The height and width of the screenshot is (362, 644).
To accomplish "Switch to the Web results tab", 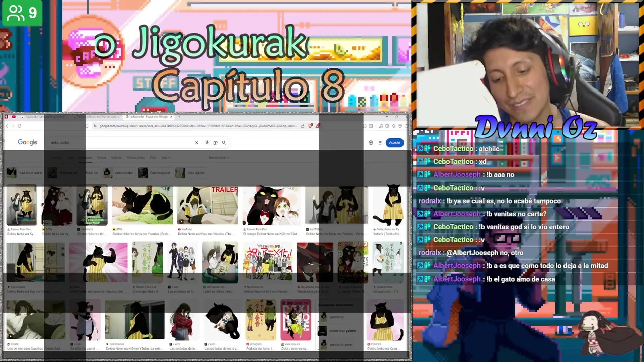I will pyautogui.click(x=153, y=158).
